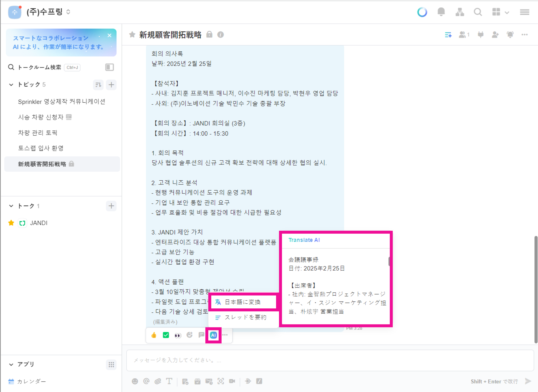Collapse the トーク section
Image resolution: width=538 pixels, height=392 pixels.
11,206
